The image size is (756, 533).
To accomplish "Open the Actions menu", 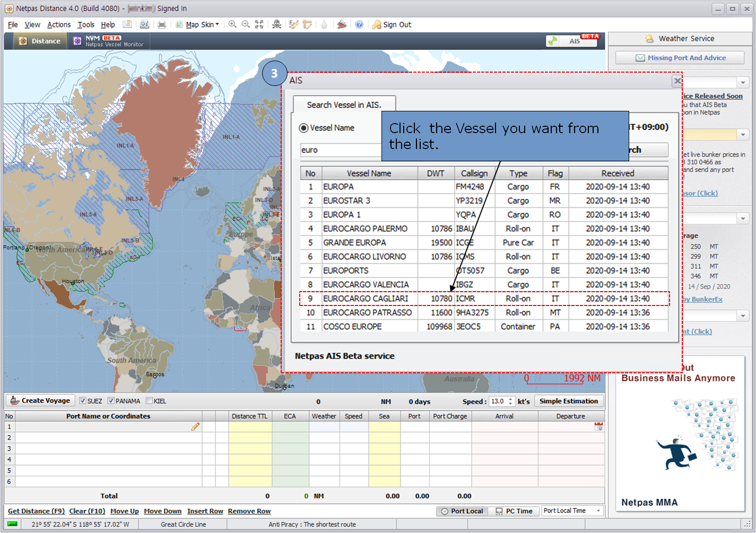I will coord(59,24).
